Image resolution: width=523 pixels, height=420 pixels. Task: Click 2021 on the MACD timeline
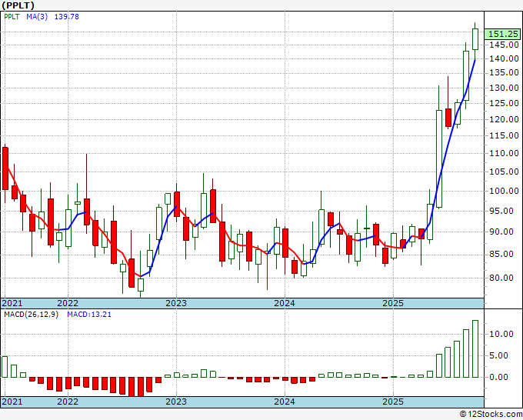(x=12, y=402)
